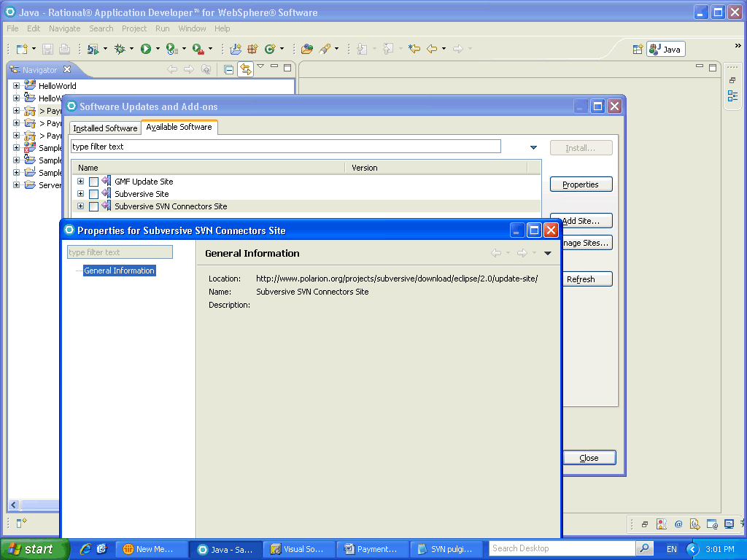Click the filter text field in Properties dialog
Viewport: 747px width, 560px height.
tap(120, 252)
